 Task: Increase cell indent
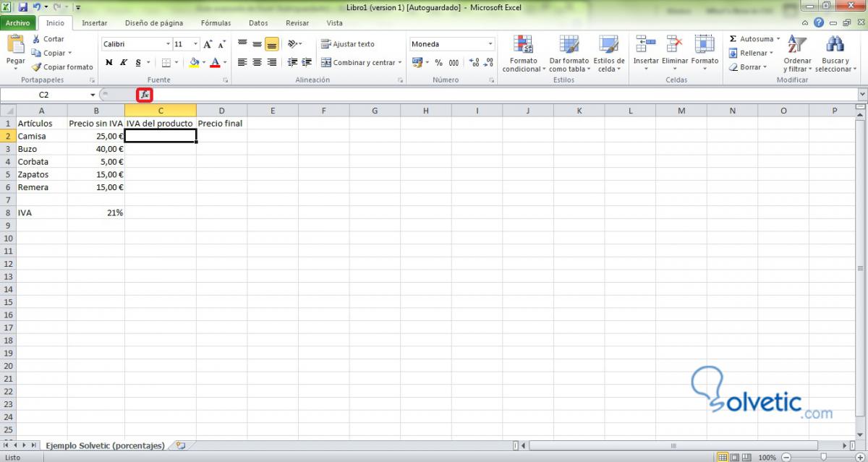(307, 63)
